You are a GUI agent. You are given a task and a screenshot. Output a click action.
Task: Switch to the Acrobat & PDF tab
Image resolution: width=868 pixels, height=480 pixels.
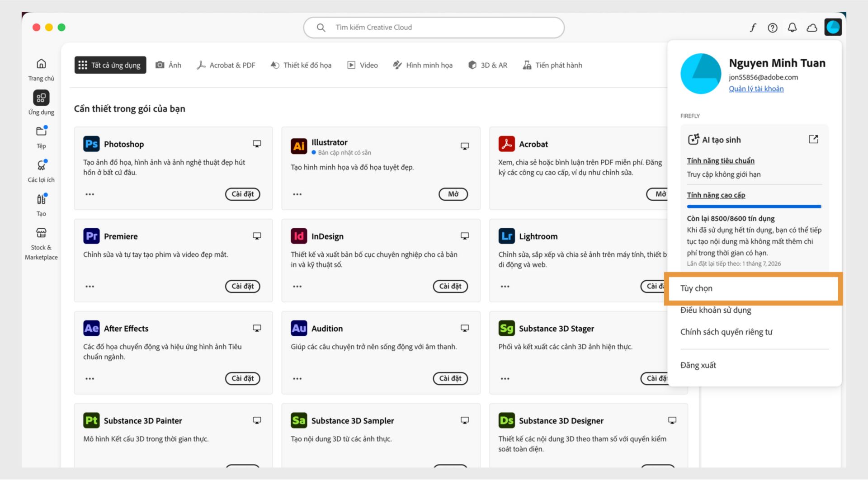226,65
